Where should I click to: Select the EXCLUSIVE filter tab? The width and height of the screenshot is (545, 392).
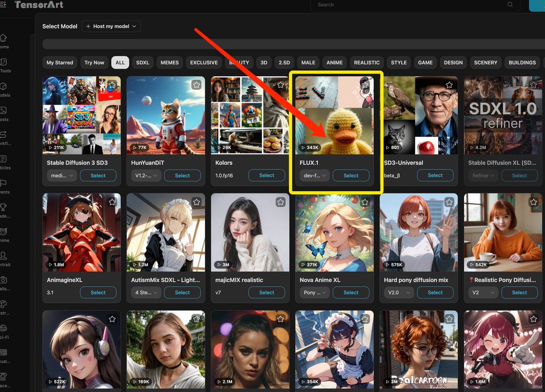tap(204, 63)
